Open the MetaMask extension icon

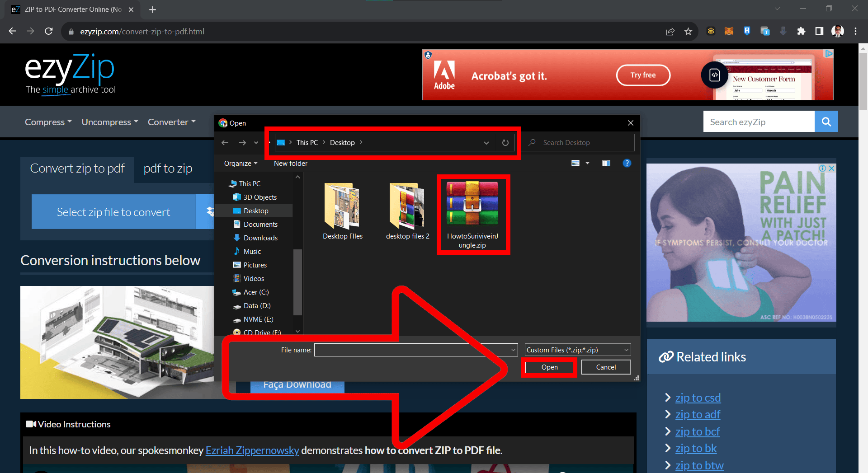pos(729,31)
